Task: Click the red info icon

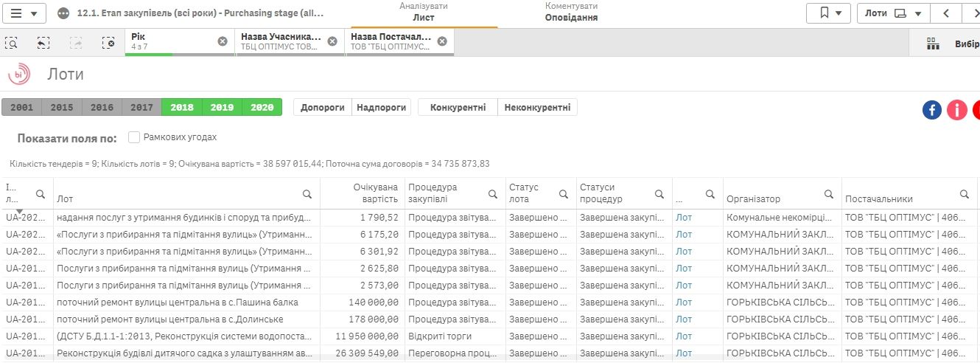Action: pyautogui.click(x=957, y=110)
